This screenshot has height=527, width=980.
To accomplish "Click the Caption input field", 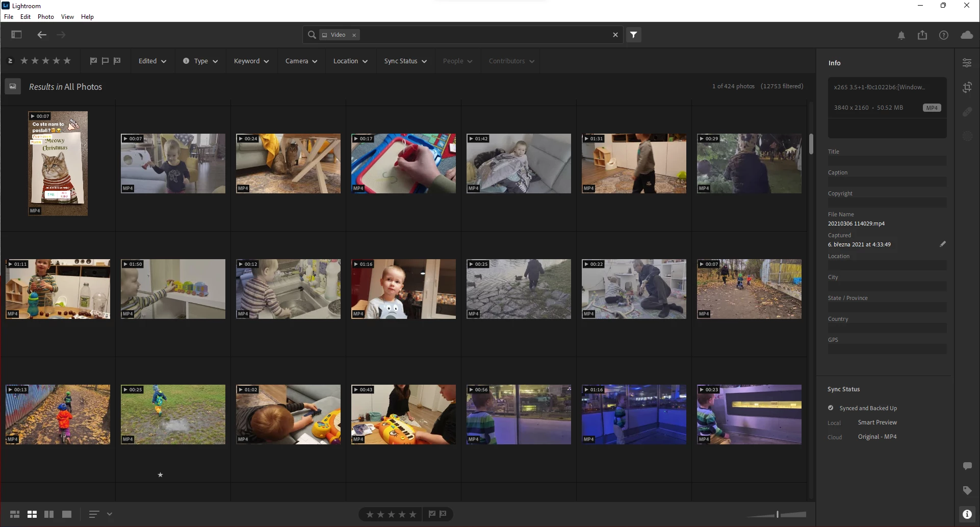I will tap(887, 182).
